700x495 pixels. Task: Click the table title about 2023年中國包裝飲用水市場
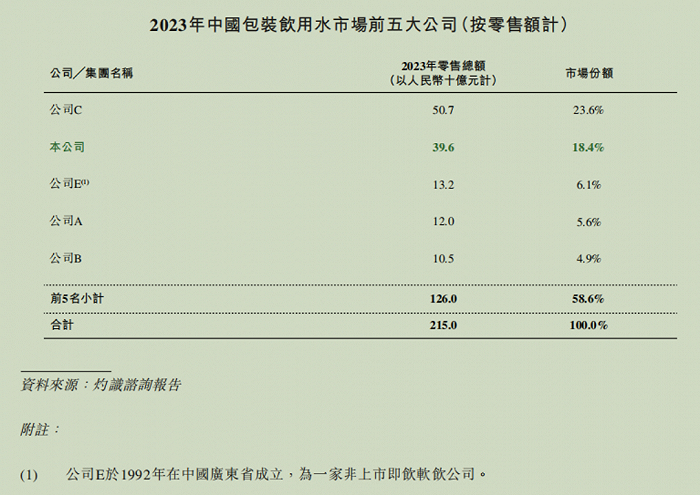[358, 25]
